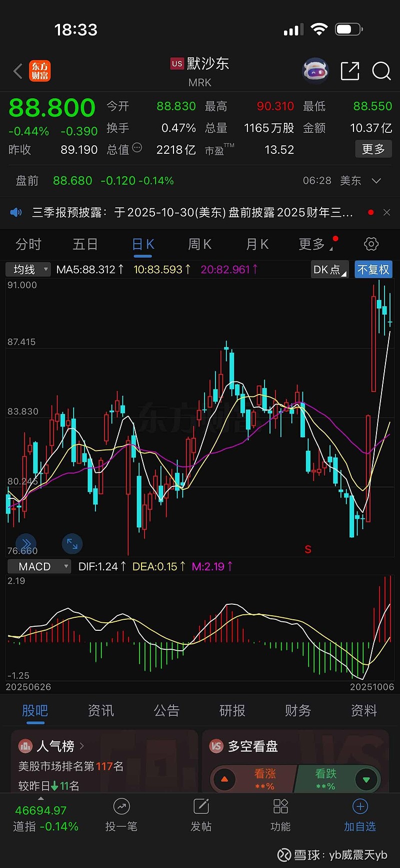
Task: Open the 资料 tab
Action: click(363, 711)
